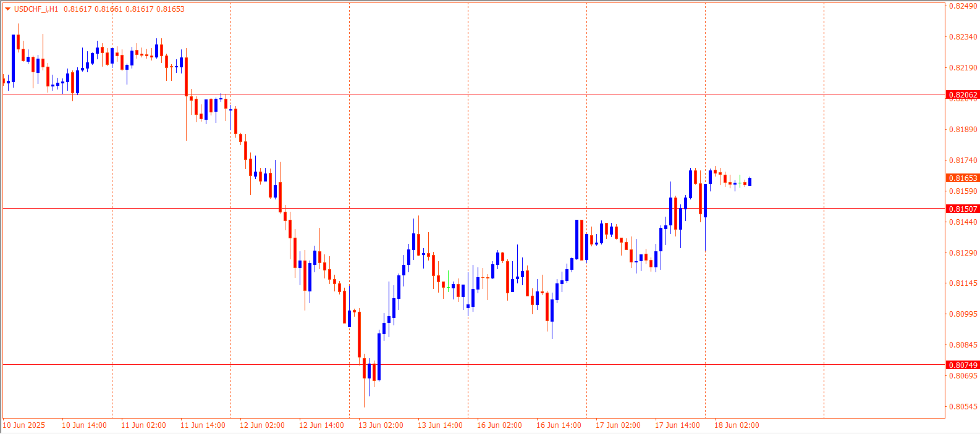
Task: Click the 0.81590 price scale value
Action: point(963,191)
